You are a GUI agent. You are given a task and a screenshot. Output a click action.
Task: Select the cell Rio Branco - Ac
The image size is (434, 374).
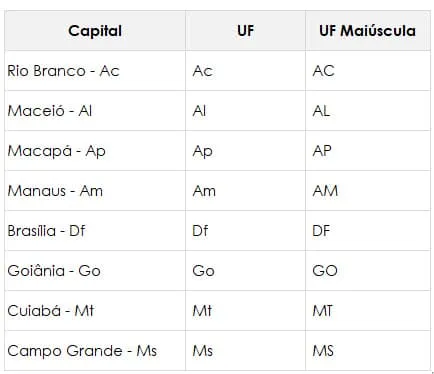point(95,71)
